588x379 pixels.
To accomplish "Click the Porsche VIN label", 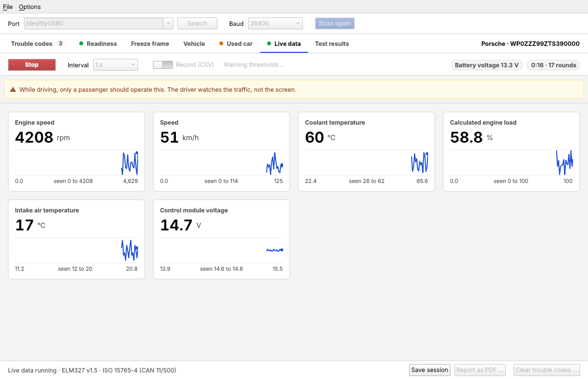I will tap(530, 43).
